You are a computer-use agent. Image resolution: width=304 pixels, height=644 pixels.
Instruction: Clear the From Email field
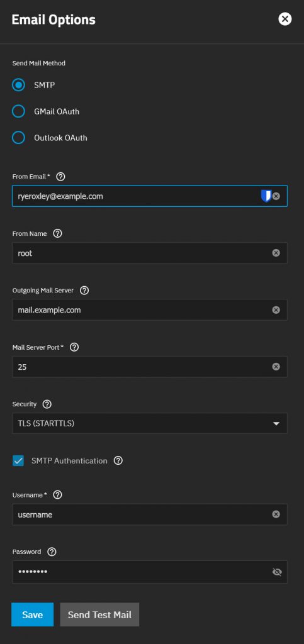coord(276,196)
